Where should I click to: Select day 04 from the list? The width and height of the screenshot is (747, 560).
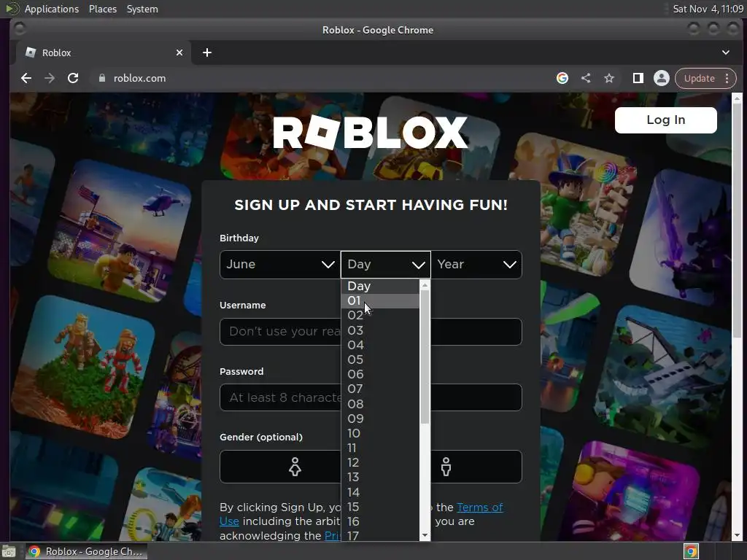(x=380, y=345)
